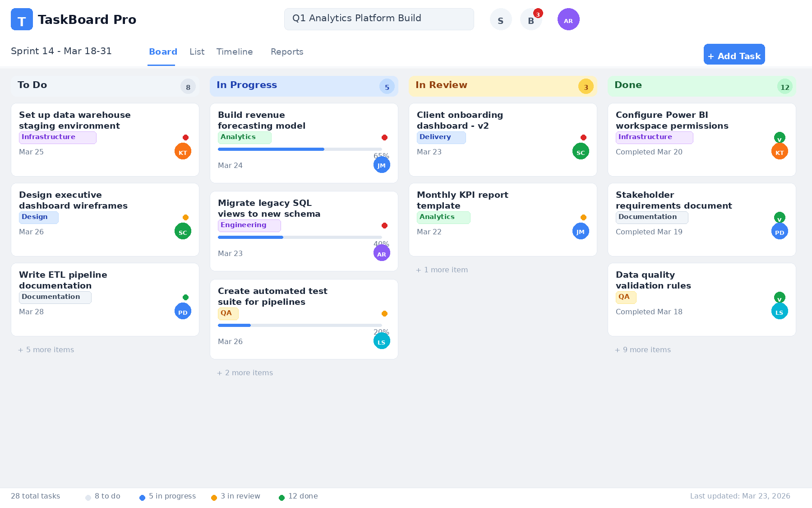Click red priority dot on Client onboarding card

point(583,137)
